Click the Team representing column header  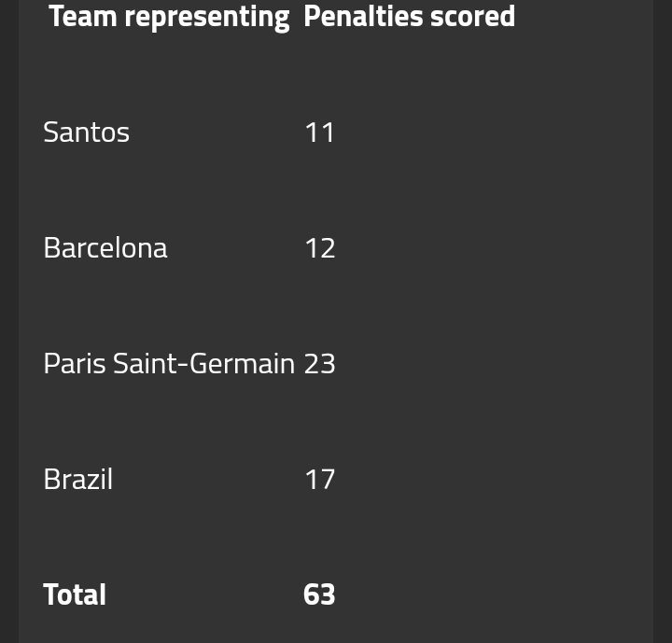tap(169, 17)
